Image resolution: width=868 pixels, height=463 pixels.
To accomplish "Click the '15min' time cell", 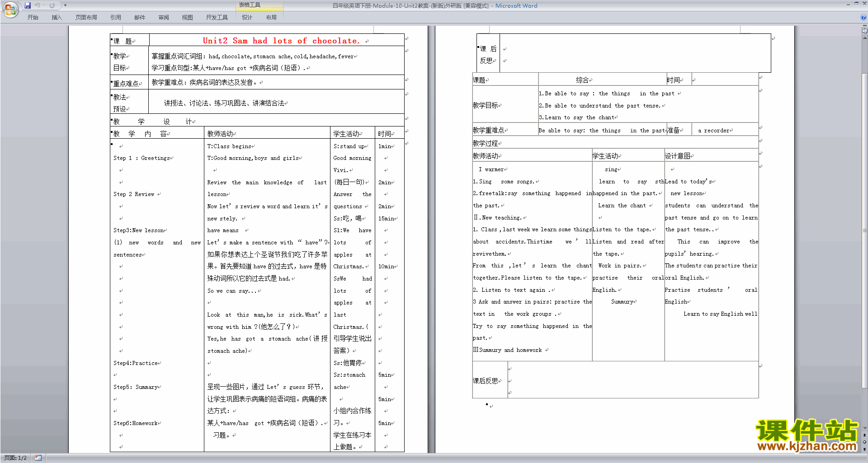I will (386, 219).
